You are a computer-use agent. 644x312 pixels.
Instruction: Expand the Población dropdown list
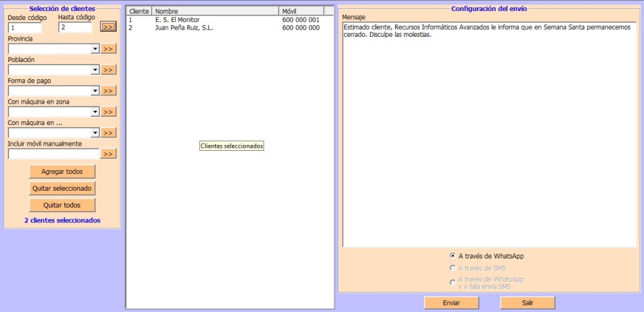(95, 70)
